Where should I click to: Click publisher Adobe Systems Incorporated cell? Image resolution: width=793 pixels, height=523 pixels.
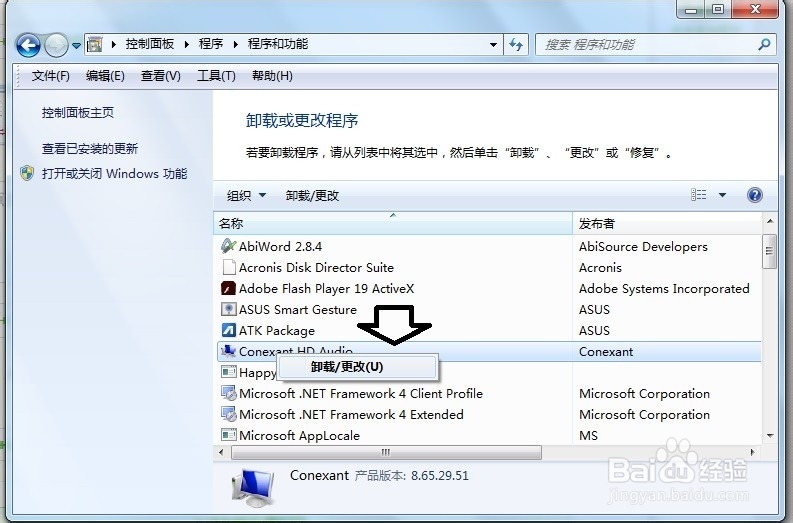[x=664, y=288]
